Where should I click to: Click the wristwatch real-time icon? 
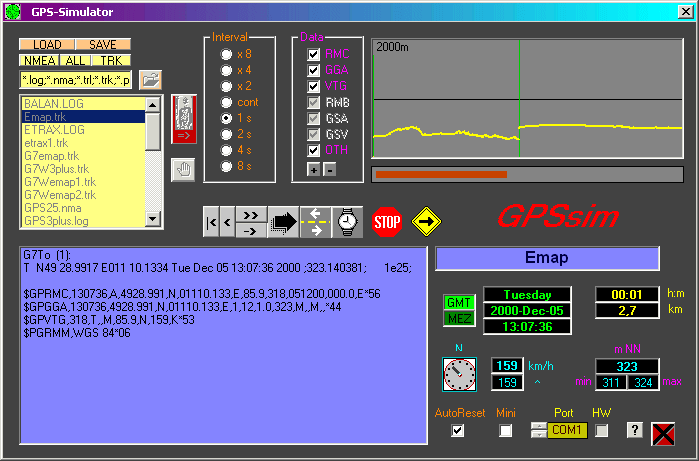coord(346,220)
